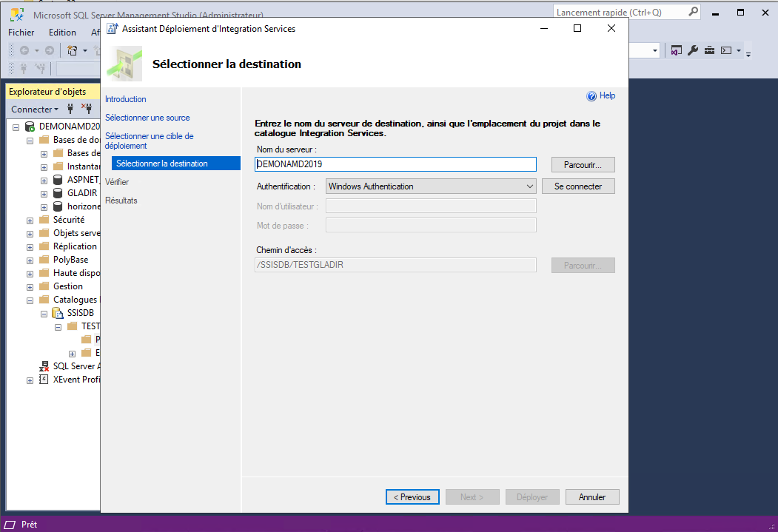
Task: Click the Se connecter button
Action: coord(578,186)
